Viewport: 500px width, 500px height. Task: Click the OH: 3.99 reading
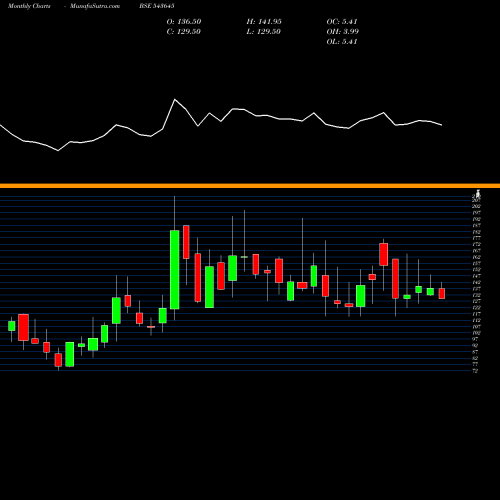click(343, 31)
